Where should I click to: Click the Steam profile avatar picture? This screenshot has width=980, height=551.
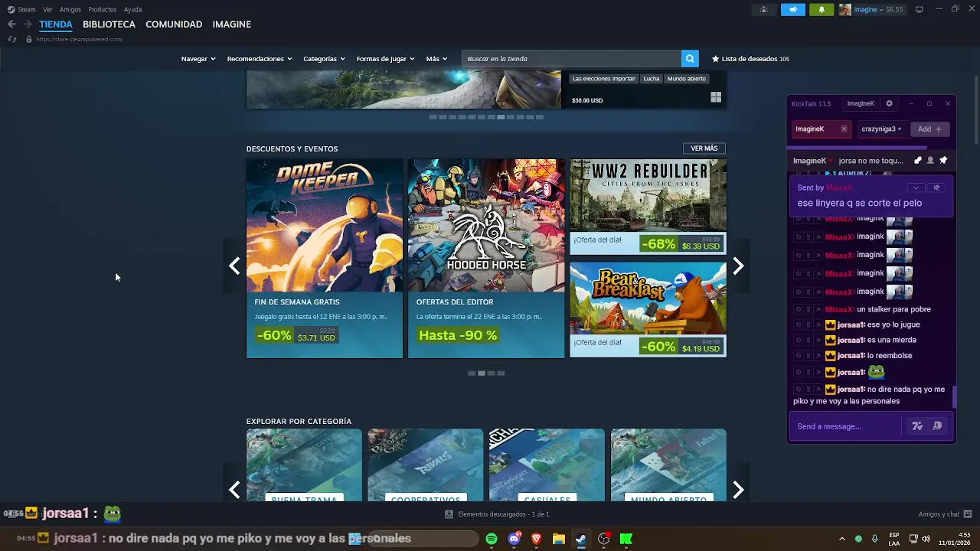(845, 9)
